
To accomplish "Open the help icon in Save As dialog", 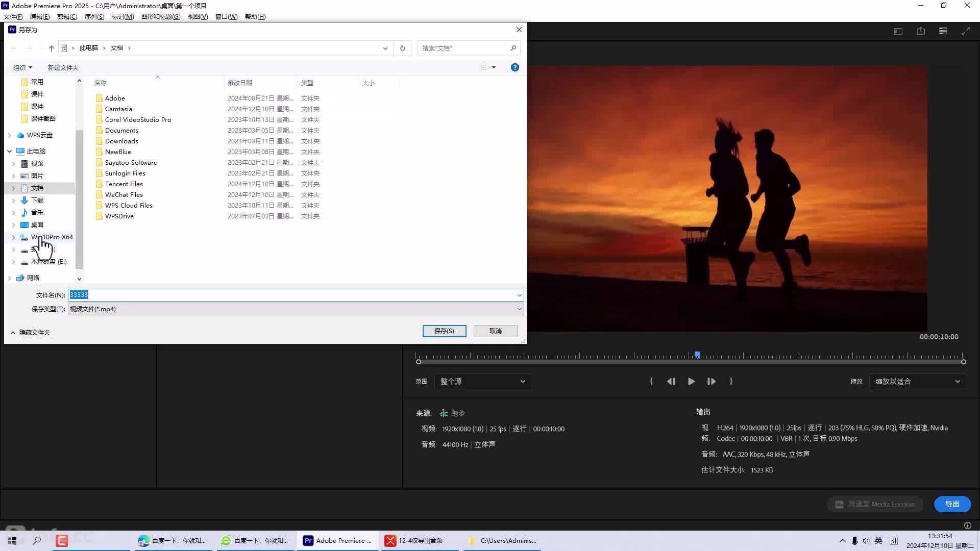I will pyautogui.click(x=514, y=67).
